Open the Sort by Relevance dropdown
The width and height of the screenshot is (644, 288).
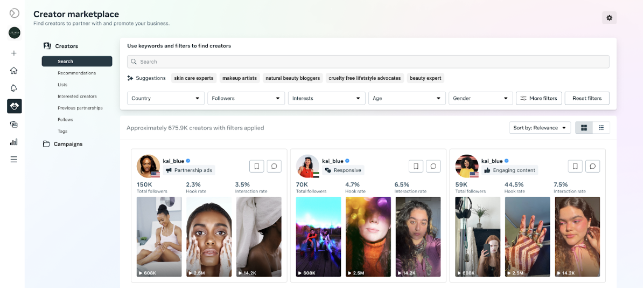540,128
